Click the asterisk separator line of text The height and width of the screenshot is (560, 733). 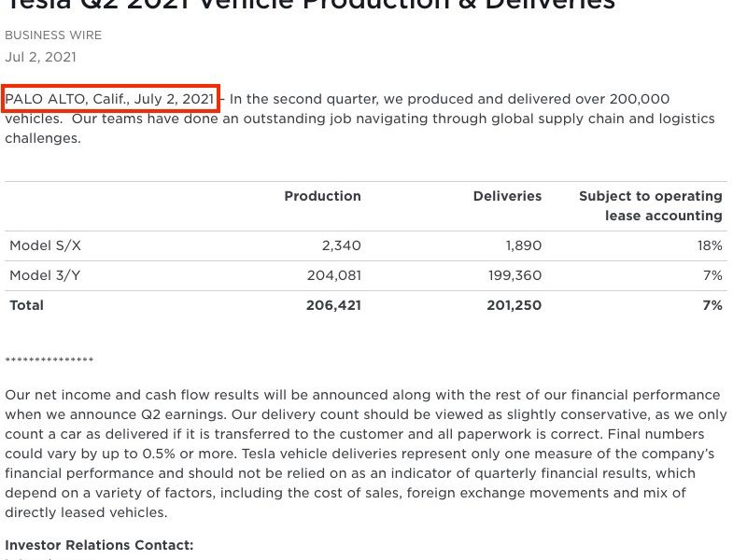pyautogui.click(x=49, y=360)
